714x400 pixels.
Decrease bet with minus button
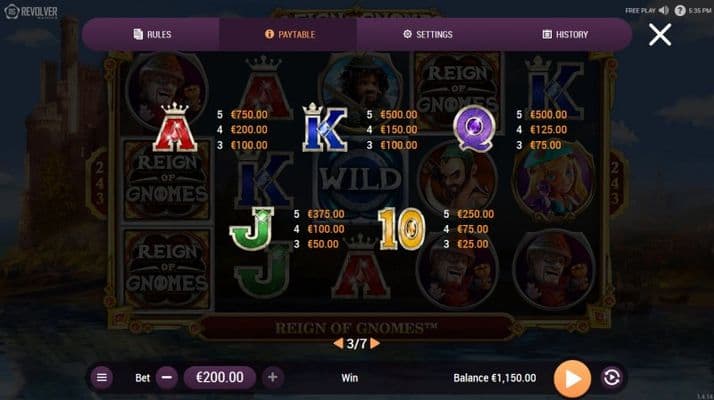167,377
